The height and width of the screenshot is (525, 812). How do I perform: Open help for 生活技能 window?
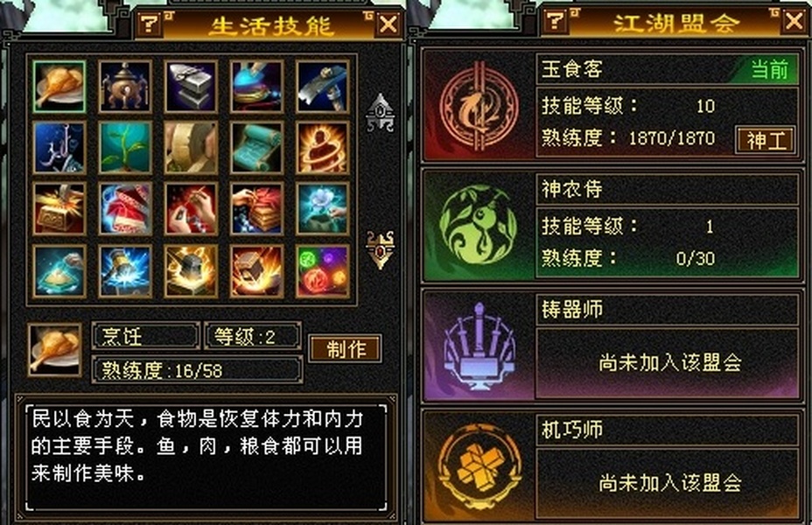pyautogui.click(x=150, y=24)
